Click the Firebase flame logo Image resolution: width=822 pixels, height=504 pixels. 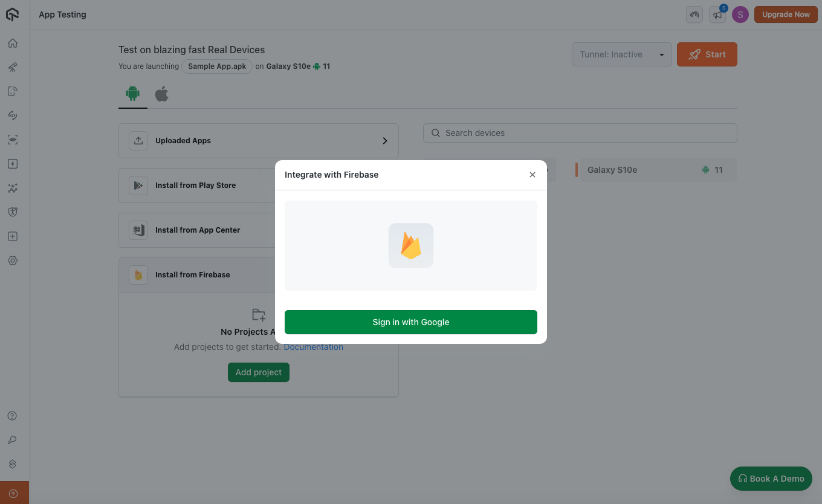(411, 246)
